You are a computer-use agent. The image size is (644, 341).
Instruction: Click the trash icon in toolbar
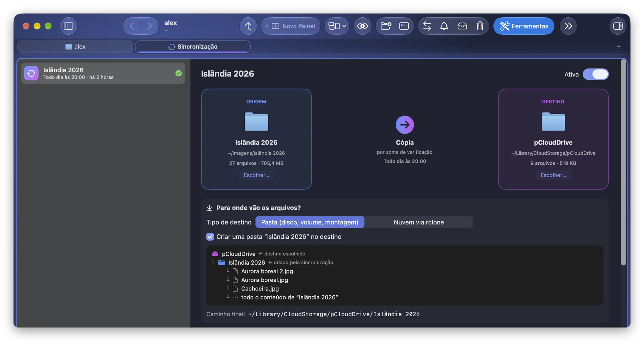tap(480, 26)
